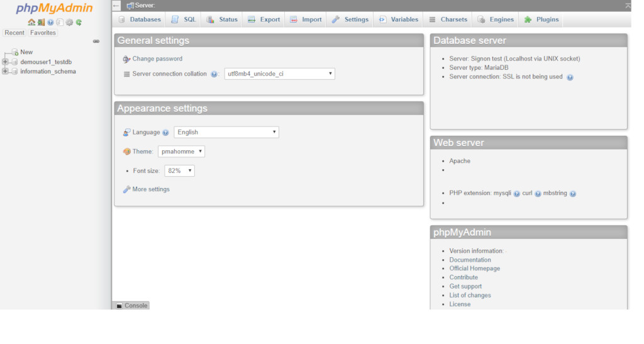The width and height of the screenshot is (644, 344).
Task: Select New in the database tree
Action: (x=26, y=52)
